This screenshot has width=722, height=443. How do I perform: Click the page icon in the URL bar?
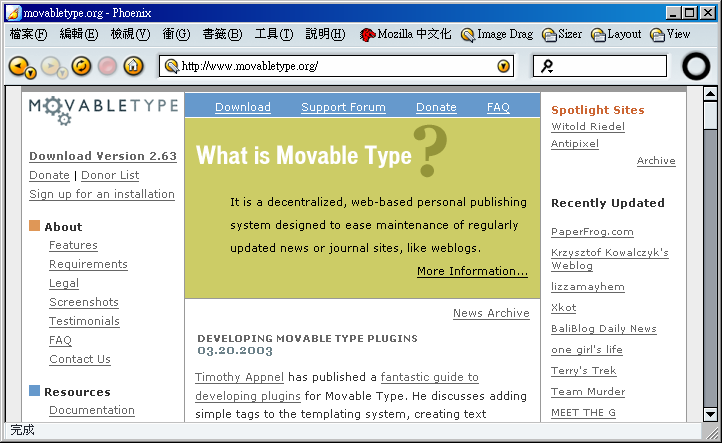pyautogui.click(x=171, y=66)
